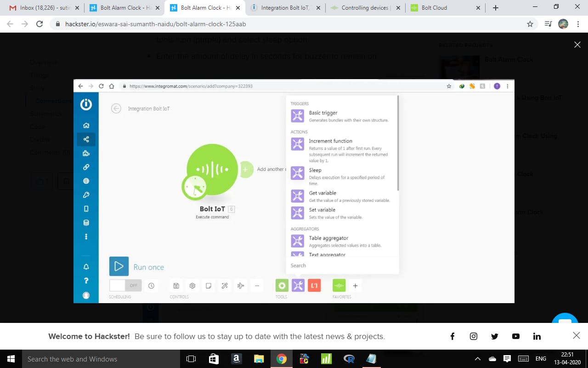The width and height of the screenshot is (588, 368).
Task: Click the purple Tools icon
Action: pyautogui.click(x=298, y=286)
